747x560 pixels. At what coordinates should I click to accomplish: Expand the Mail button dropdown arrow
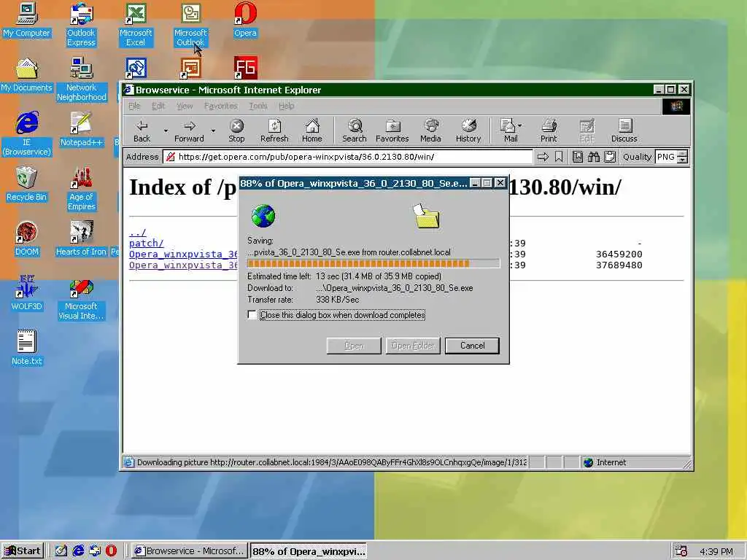pos(519,125)
